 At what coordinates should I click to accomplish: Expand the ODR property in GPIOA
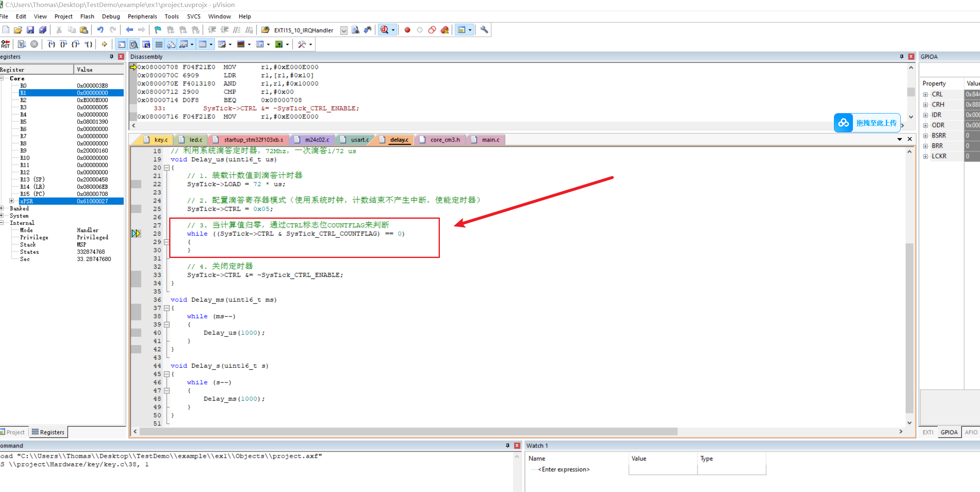pos(926,125)
